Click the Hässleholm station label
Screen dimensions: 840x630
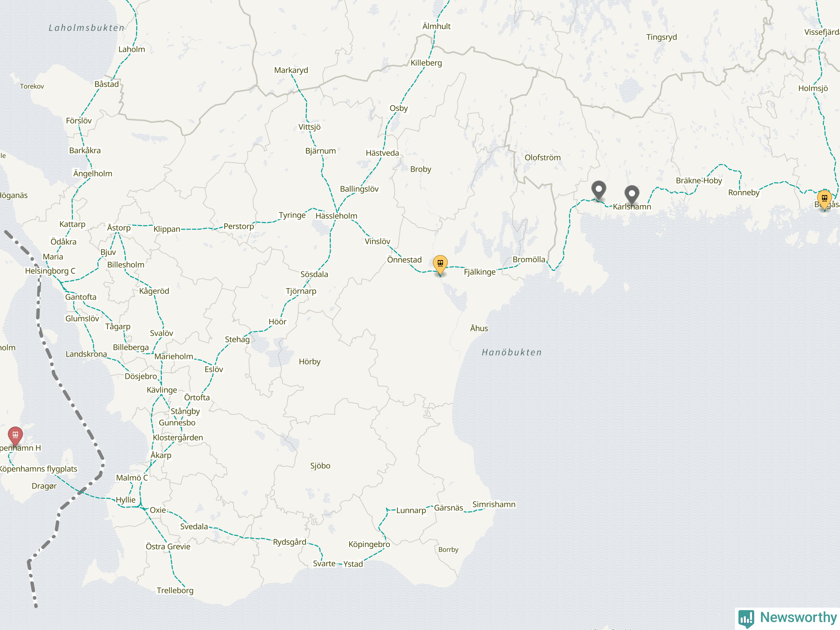coord(336,216)
